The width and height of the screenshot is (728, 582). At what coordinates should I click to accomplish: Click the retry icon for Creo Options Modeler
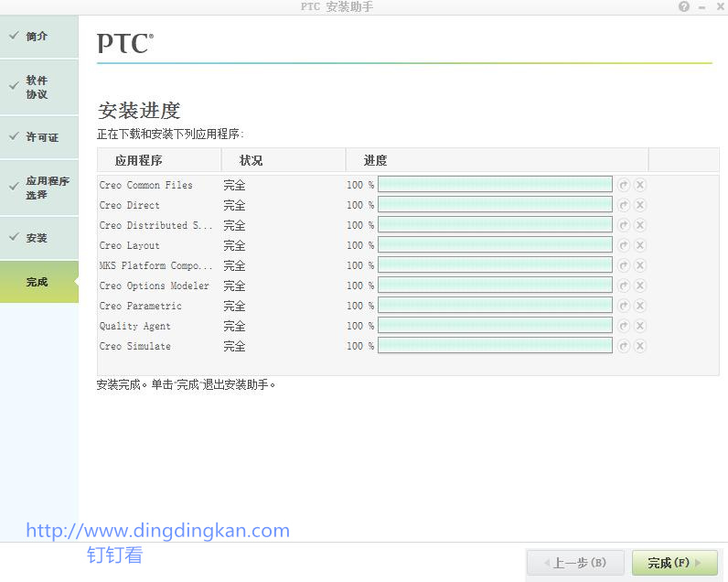pyautogui.click(x=624, y=286)
